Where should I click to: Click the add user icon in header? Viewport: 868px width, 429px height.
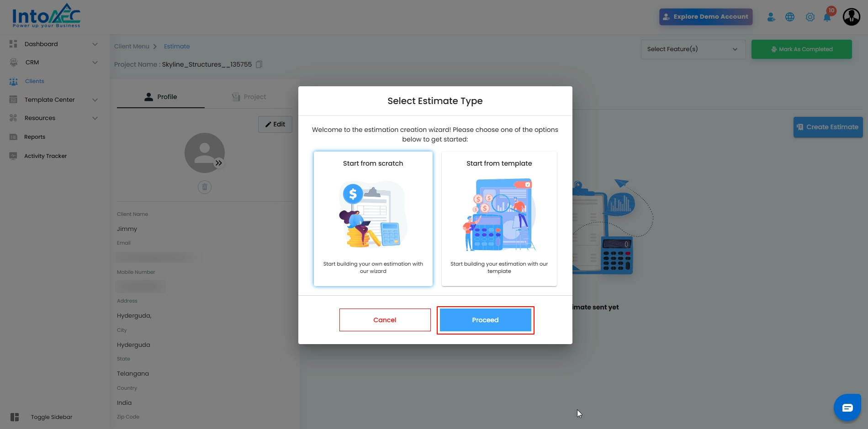(771, 17)
